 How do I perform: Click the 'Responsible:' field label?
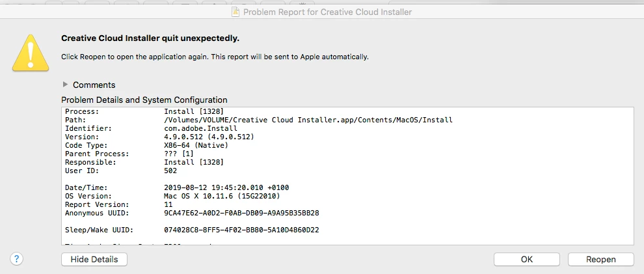tap(91, 162)
